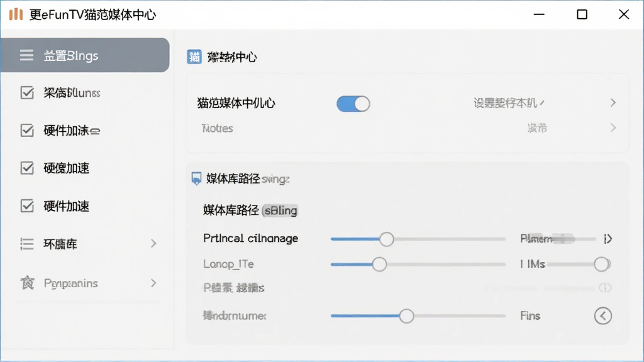
Task: Click the small slider handle beside I IMs
Action: 602,265
